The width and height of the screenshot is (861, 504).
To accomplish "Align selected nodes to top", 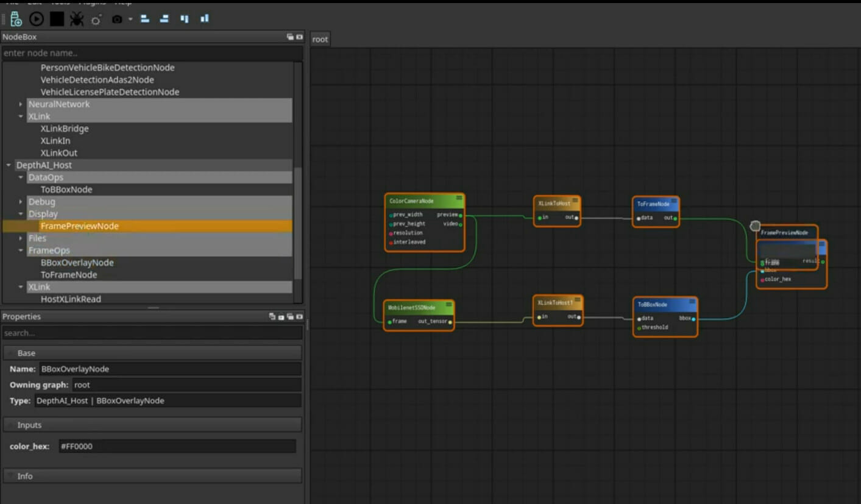I will tap(185, 19).
